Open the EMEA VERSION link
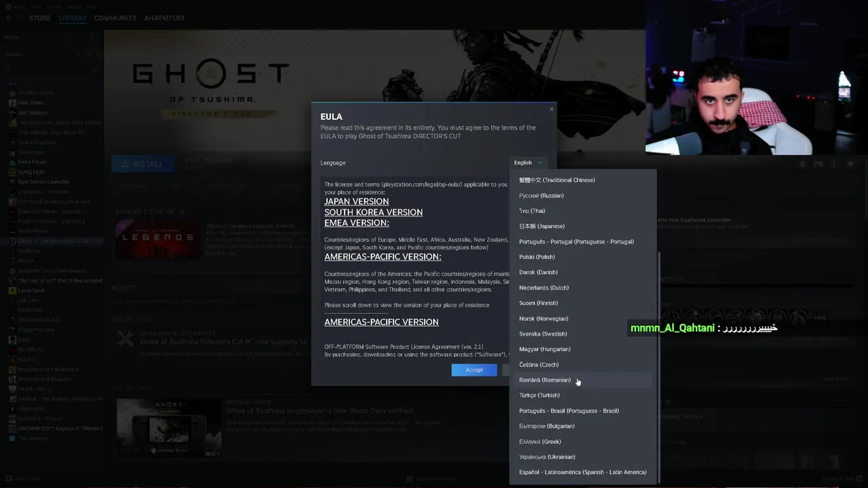Viewport: 868px width, 488px height. [x=356, y=222]
